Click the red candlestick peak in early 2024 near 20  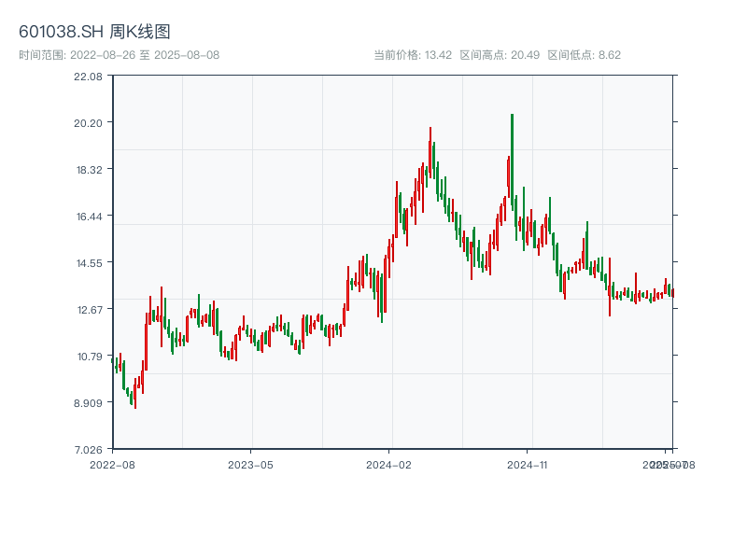(430, 152)
